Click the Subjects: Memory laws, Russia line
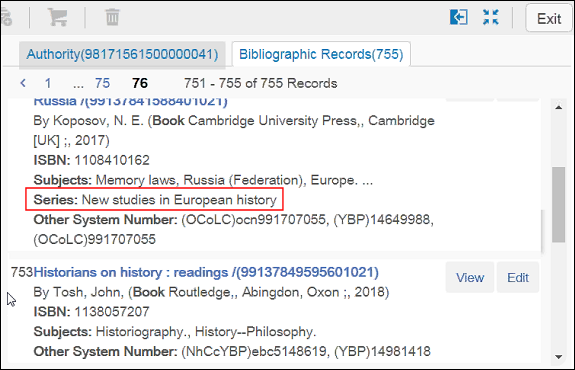The height and width of the screenshot is (370, 575). point(203,180)
